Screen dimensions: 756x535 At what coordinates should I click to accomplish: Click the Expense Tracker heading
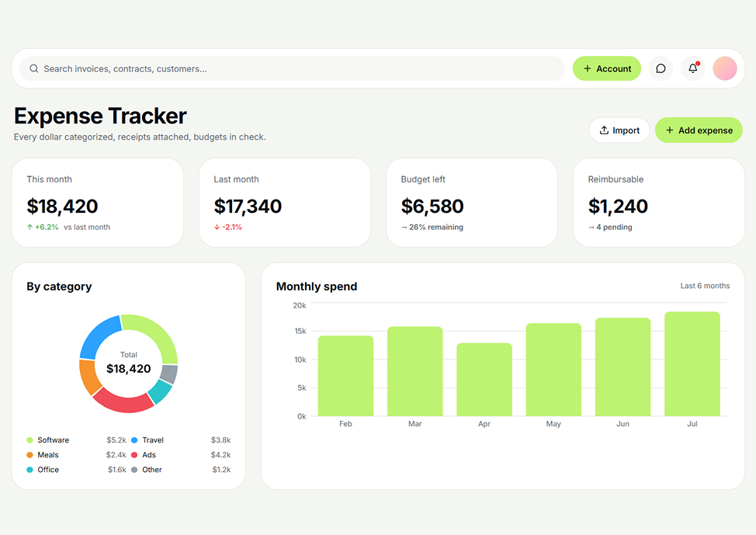click(x=100, y=116)
